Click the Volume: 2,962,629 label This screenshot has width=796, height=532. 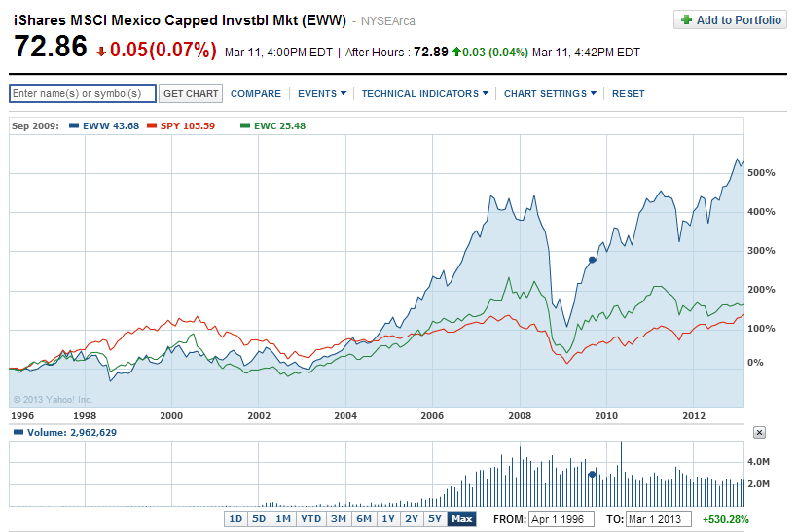pos(72,432)
